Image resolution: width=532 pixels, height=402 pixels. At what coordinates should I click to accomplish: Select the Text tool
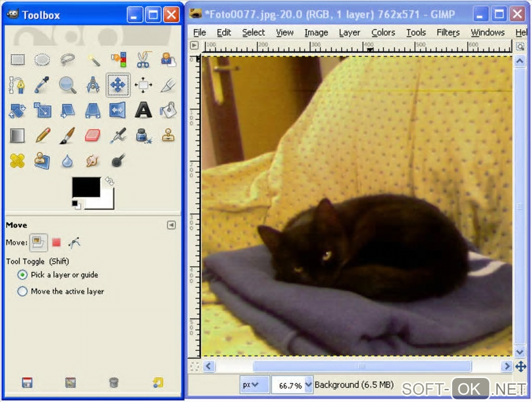[x=143, y=110]
